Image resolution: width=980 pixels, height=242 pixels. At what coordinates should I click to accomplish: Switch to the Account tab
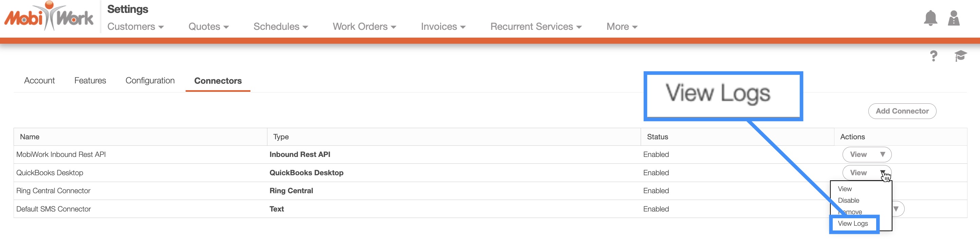[x=39, y=81]
